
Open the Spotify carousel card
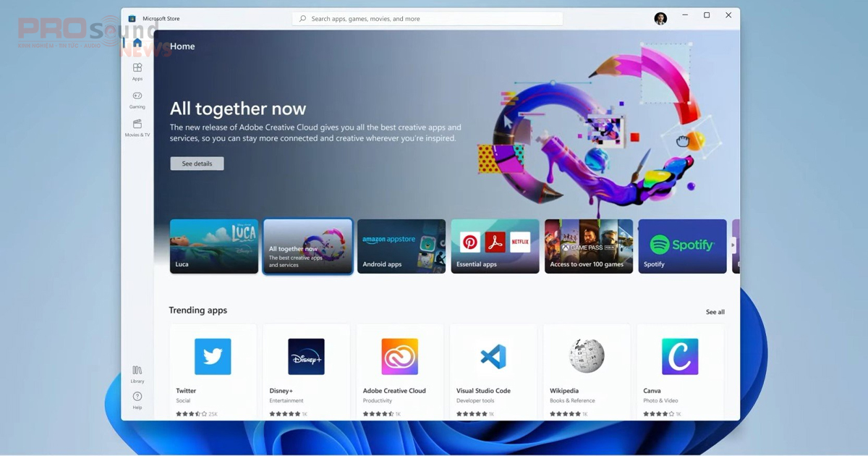pyautogui.click(x=682, y=246)
